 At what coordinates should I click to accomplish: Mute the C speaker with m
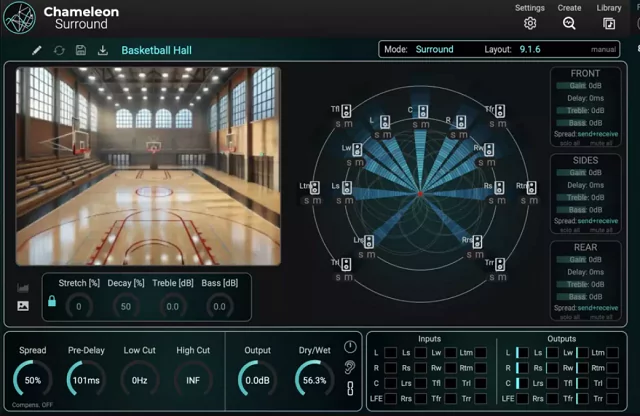coord(425,125)
